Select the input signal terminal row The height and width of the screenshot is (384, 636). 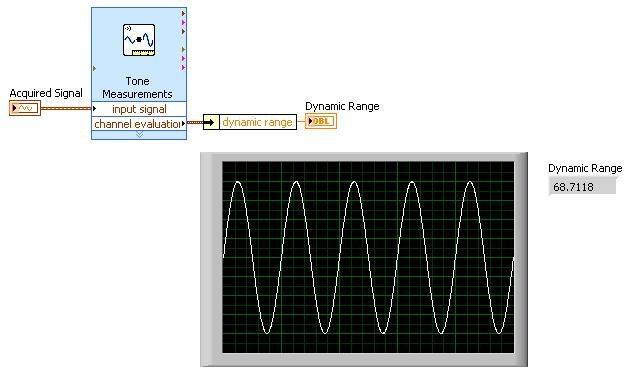click(139, 109)
